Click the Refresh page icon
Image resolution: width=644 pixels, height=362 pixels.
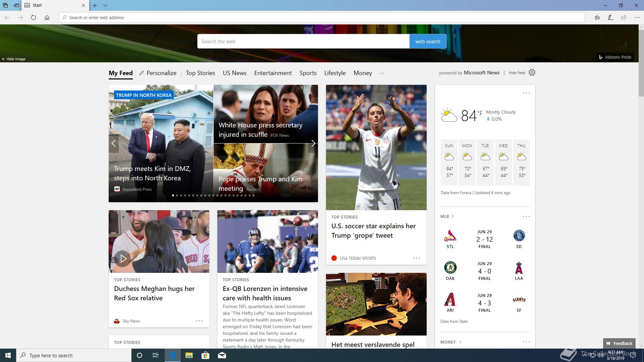[x=34, y=17]
